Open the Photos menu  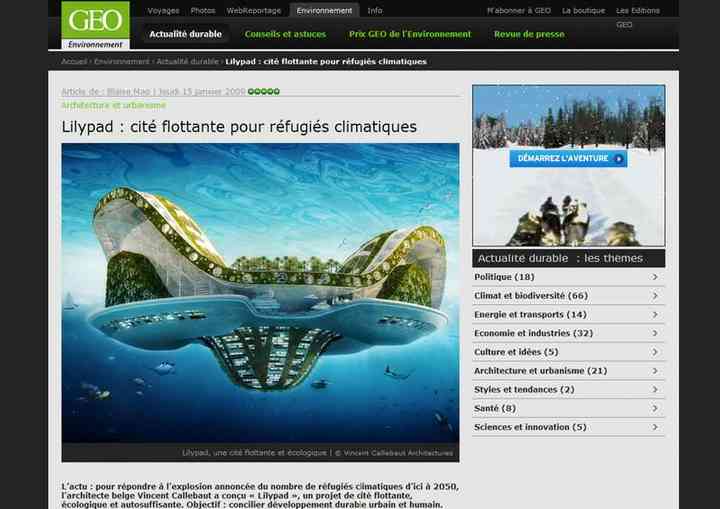202,11
